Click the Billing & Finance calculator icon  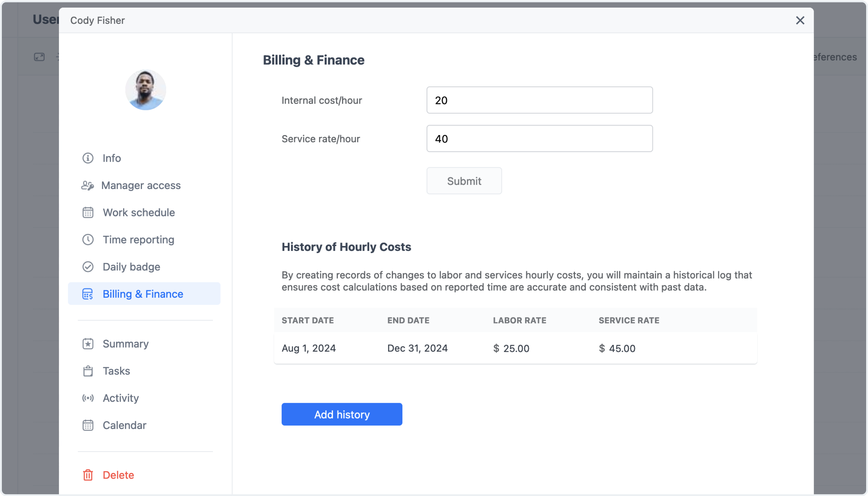pyautogui.click(x=88, y=294)
